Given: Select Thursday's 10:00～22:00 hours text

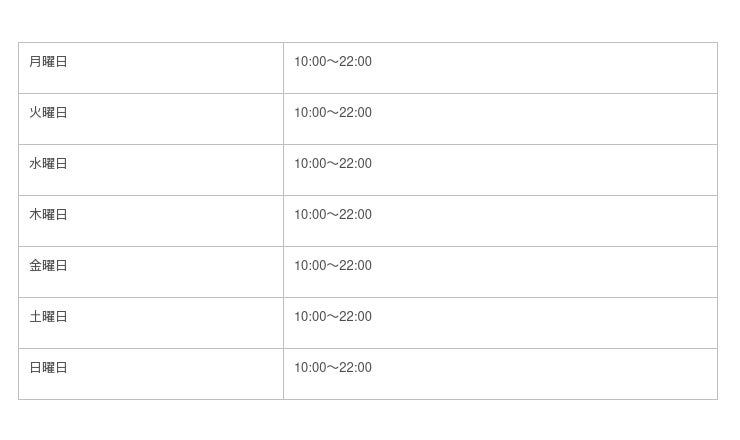Looking at the screenshot, I should (x=333, y=214).
